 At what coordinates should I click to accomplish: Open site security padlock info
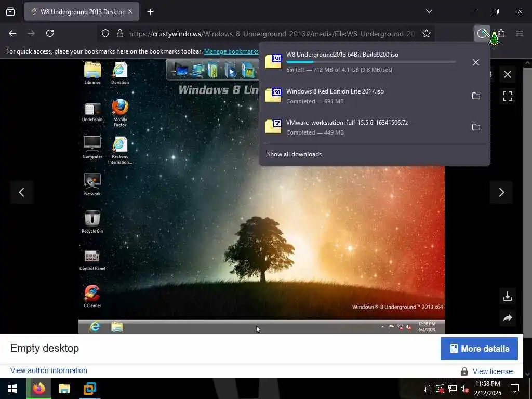click(x=120, y=34)
